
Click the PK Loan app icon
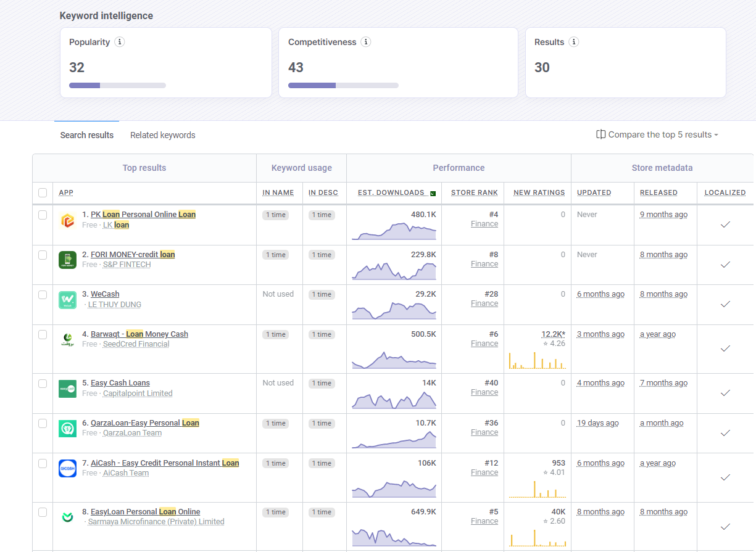(67, 220)
